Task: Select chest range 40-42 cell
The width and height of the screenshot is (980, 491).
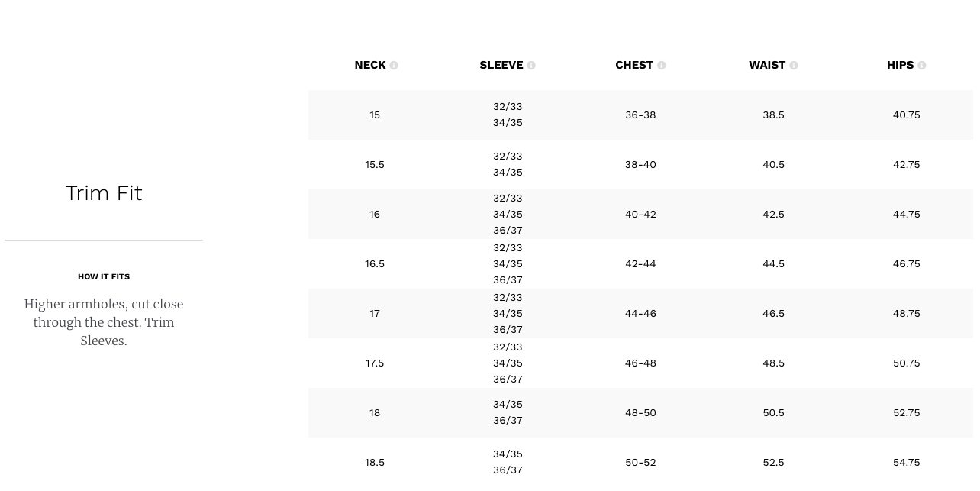Action: pyautogui.click(x=640, y=215)
